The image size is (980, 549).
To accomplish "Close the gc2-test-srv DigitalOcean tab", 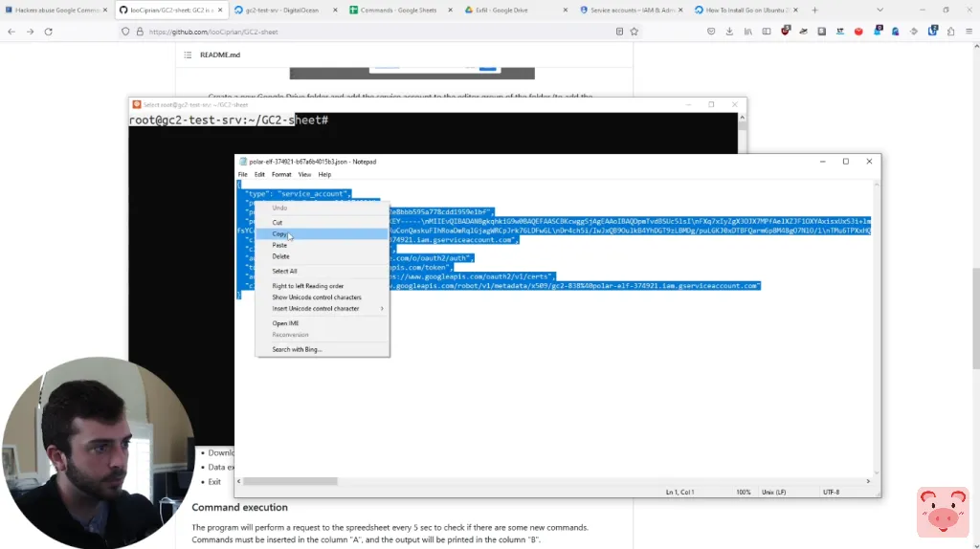I will coord(335,10).
